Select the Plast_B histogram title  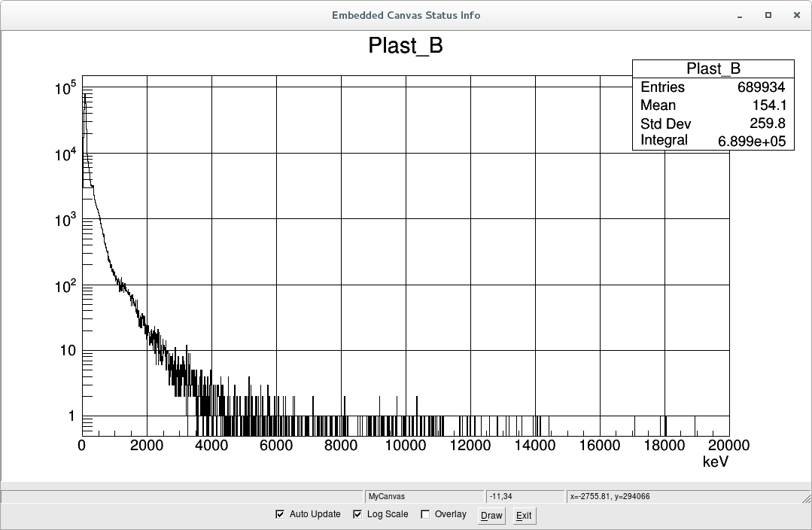[x=406, y=46]
